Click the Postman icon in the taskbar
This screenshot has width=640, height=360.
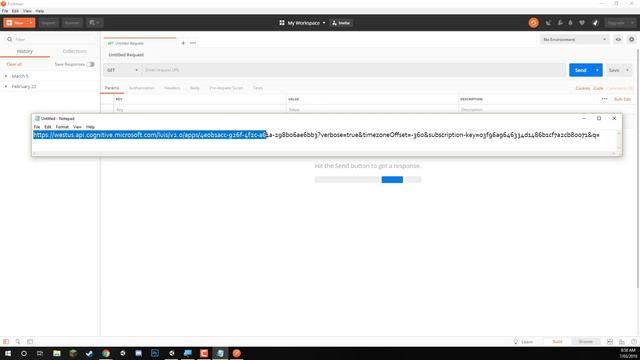(x=236, y=353)
